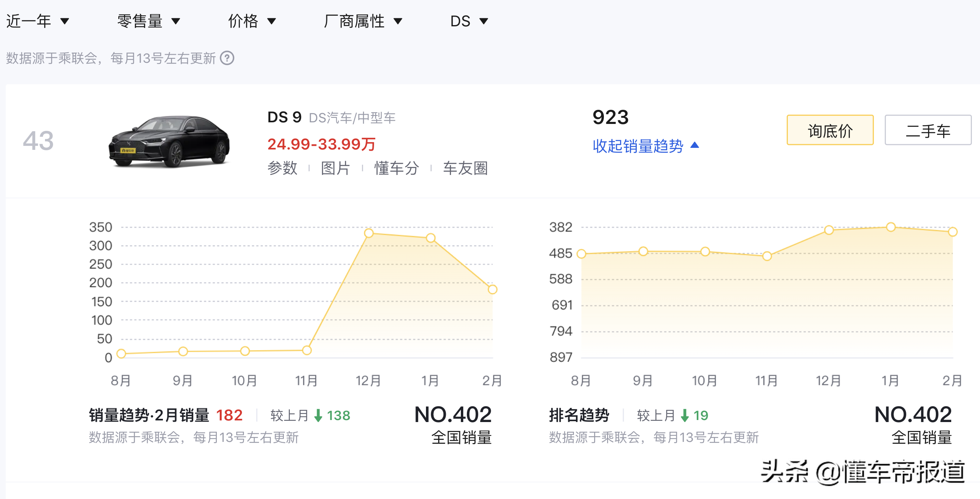Click the 8月 data point on sales chart

121,354
